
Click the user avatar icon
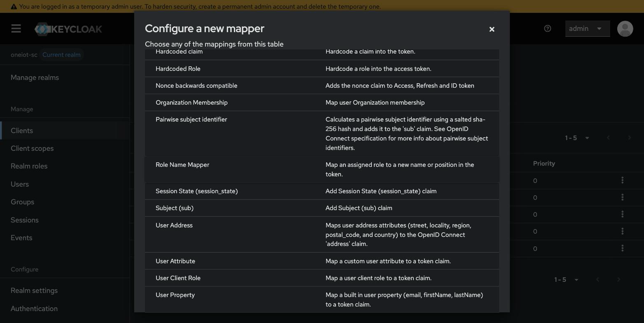(625, 29)
